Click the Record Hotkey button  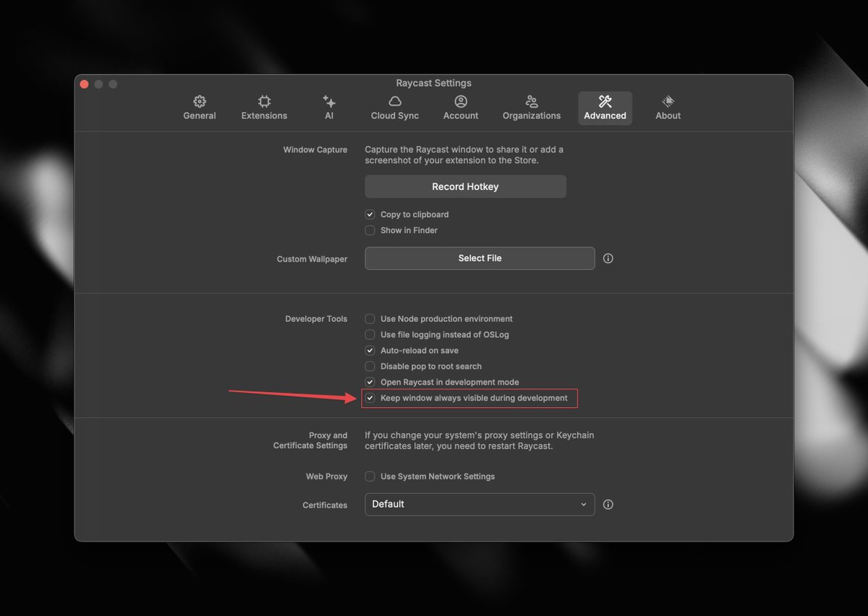(465, 187)
